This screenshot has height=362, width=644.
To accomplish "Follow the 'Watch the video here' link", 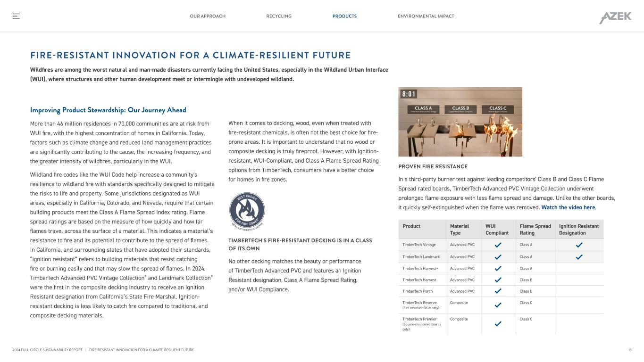I will [x=568, y=207].
